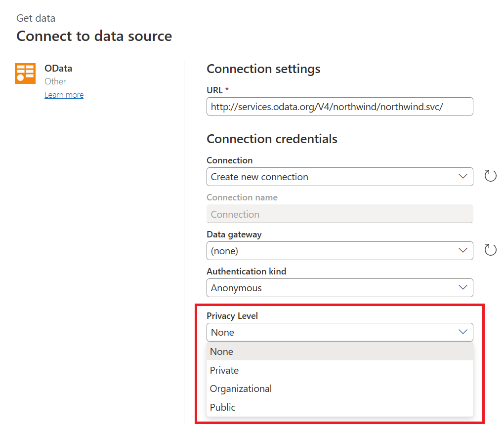This screenshot has height=425, width=504.
Task: Refresh the Connection list
Action: (490, 176)
